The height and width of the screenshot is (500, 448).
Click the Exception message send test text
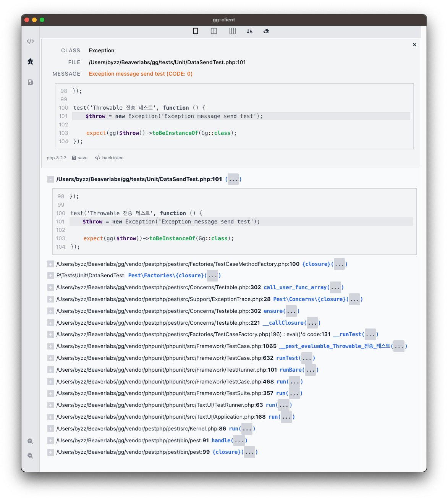[141, 74]
